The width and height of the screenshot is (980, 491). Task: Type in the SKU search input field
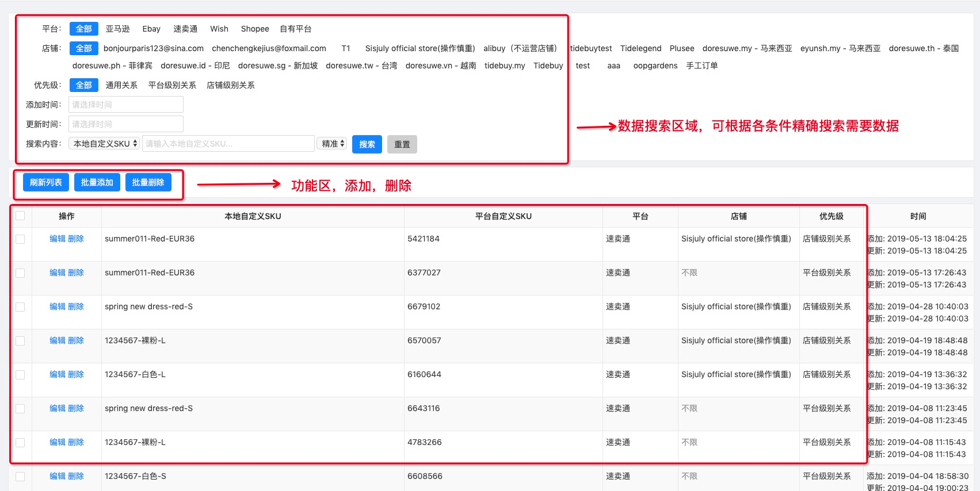(x=228, y=144)
